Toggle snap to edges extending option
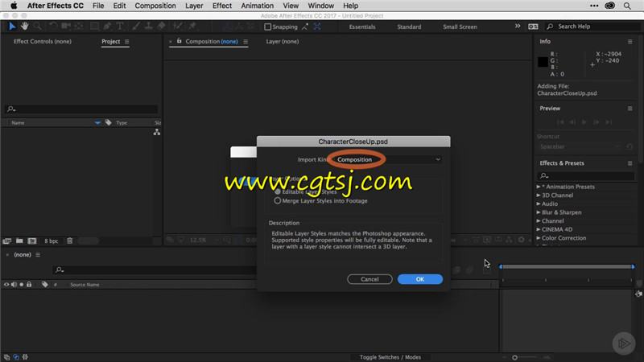 point(305,27)
